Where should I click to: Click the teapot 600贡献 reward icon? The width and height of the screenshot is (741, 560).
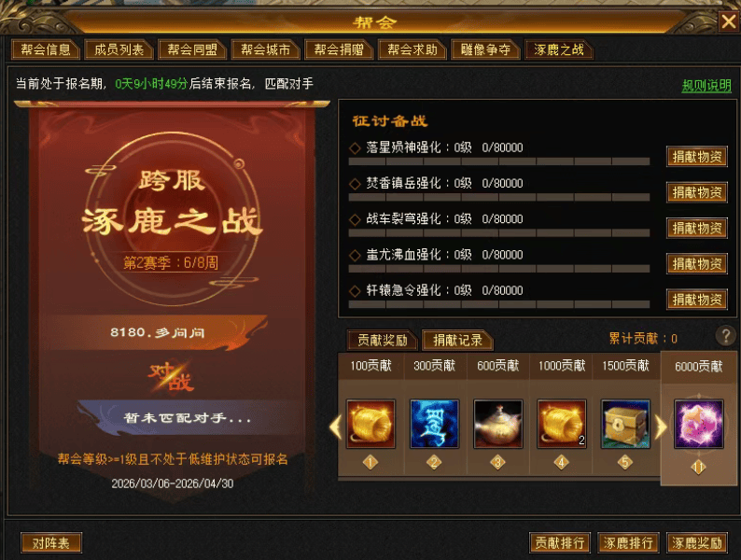pyautogui.click(x=498, y=424)
